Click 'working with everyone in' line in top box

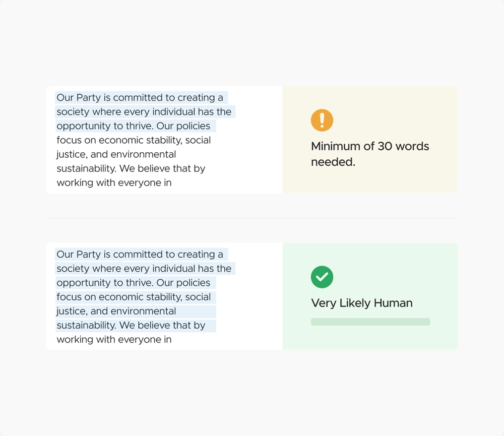pos(114,182)
